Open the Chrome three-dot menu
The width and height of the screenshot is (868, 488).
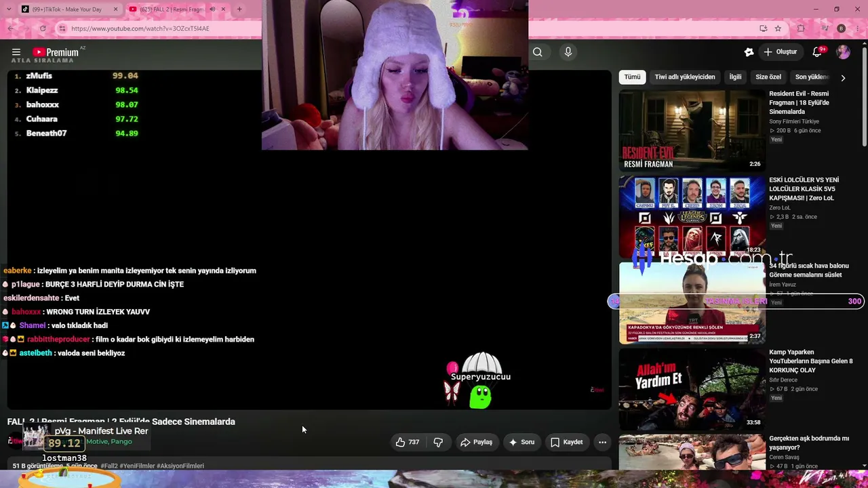[x=859, y=28]
